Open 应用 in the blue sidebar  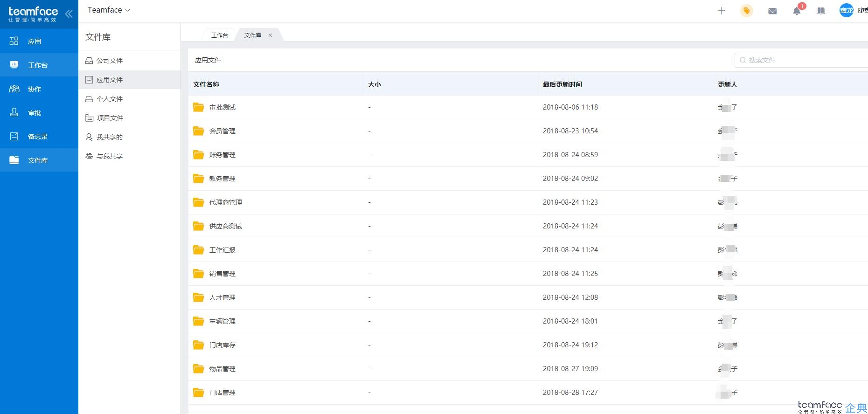(x=39, y=41)
